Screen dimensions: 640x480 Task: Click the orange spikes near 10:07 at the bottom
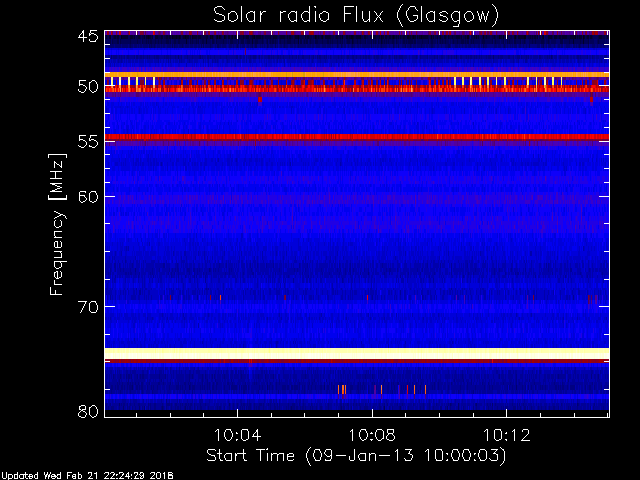[x=342, y=389]
